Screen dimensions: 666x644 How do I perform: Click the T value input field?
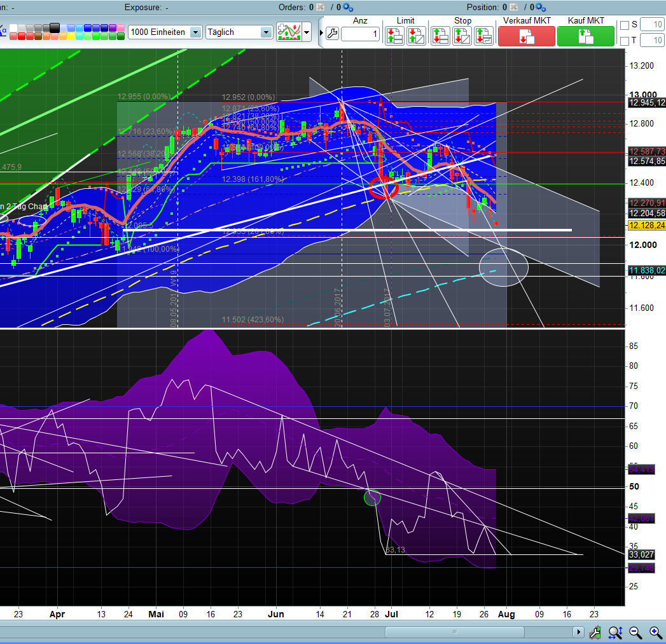[x=652, y=40]
